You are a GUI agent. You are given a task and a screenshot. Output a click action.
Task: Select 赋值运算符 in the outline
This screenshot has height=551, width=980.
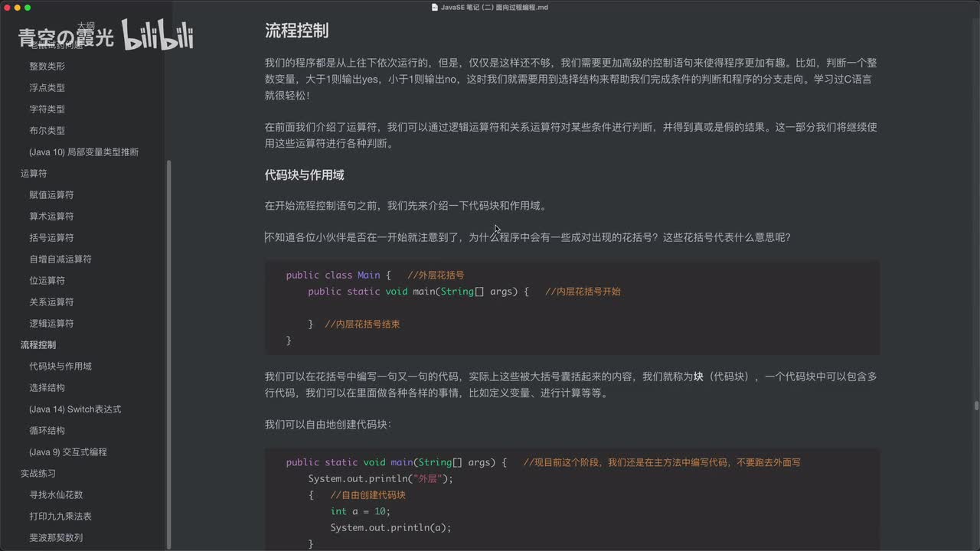click(51, 195)
